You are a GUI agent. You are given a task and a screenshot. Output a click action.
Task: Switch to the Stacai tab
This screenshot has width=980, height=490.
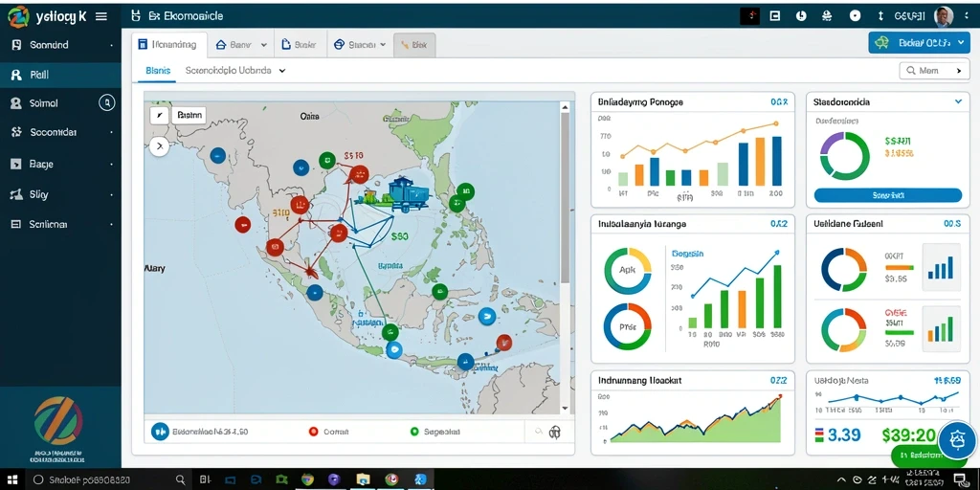(x=360, y=45)
